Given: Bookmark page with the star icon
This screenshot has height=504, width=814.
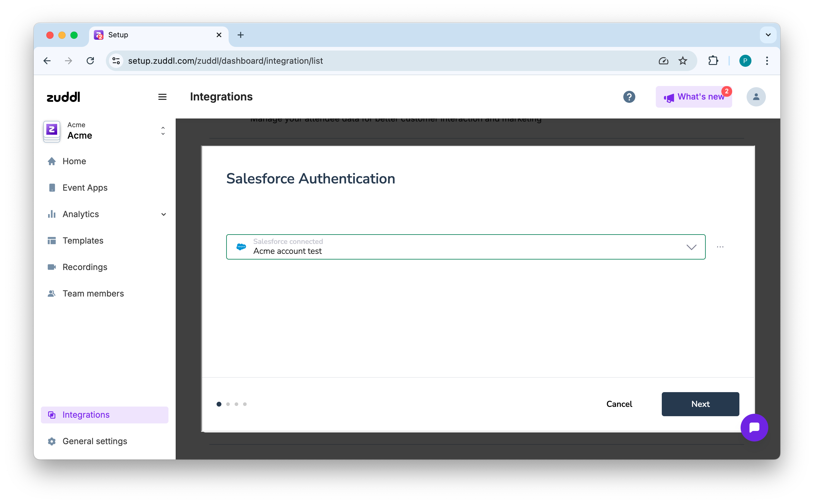Looking at the screenshot, I should click(x=683, y=61).
